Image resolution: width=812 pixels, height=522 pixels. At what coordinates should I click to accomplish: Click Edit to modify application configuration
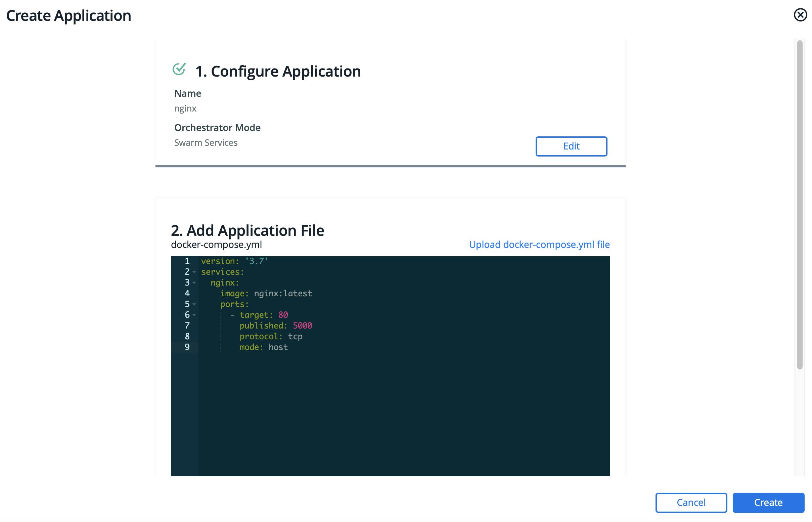571,146
